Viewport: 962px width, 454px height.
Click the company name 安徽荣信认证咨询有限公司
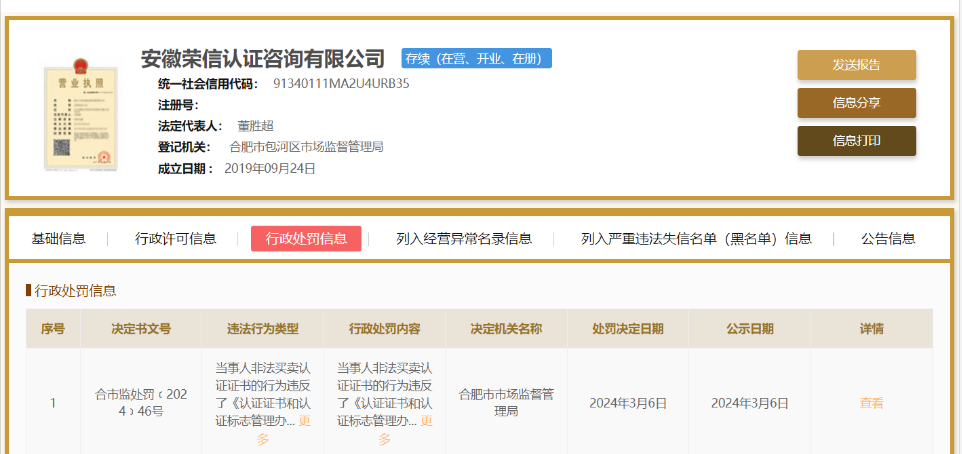[263, 57]
